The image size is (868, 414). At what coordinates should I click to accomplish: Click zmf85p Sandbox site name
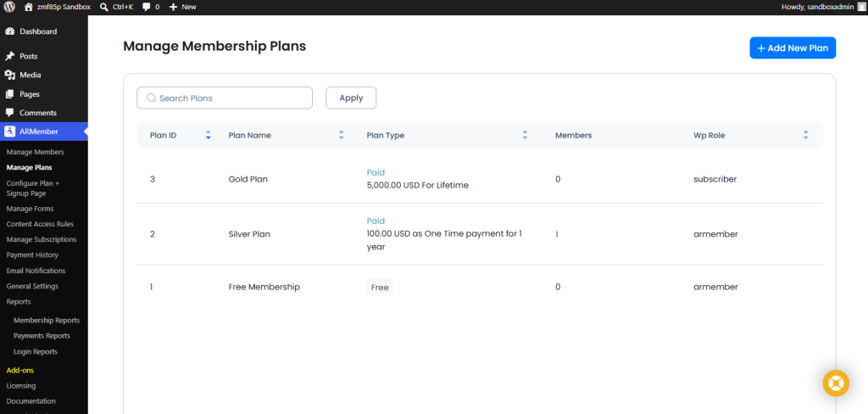coord(64,7)
